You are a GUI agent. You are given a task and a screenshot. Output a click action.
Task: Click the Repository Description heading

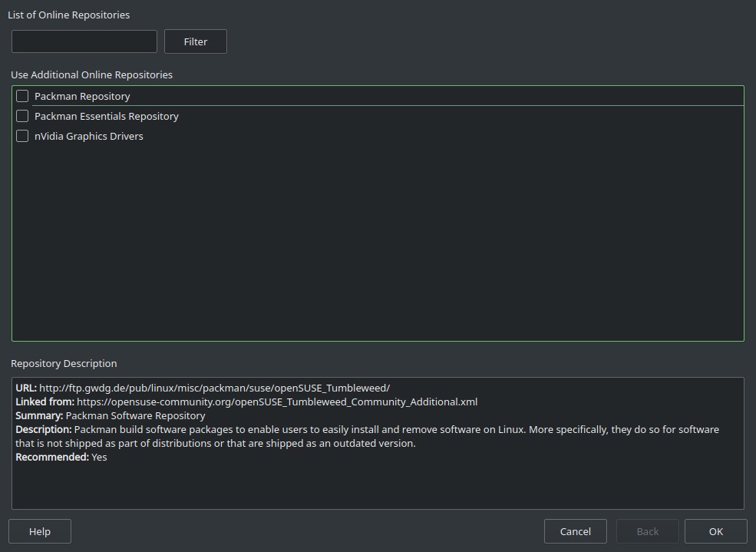tap(64, 363)
